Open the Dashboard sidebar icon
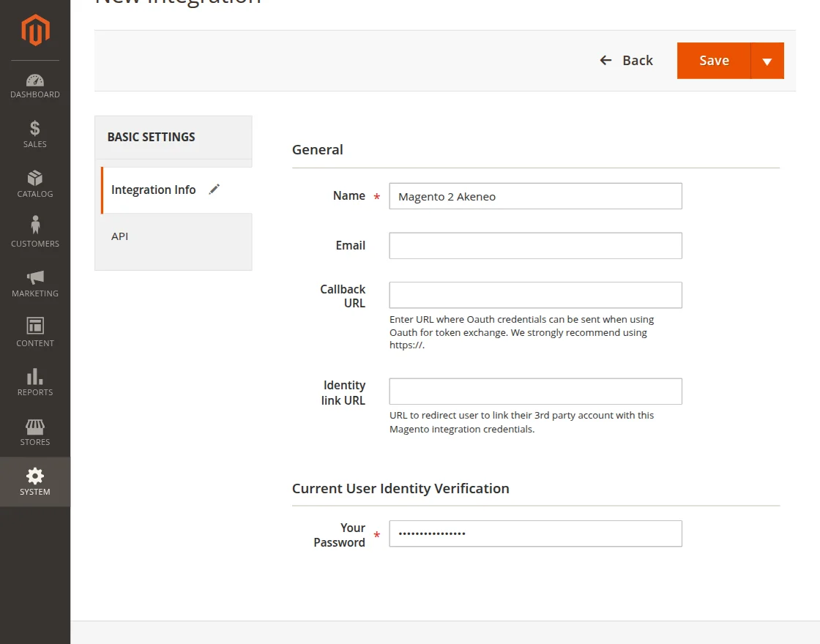The height and width of the screenshot is (644, 820). click(35, 80)
